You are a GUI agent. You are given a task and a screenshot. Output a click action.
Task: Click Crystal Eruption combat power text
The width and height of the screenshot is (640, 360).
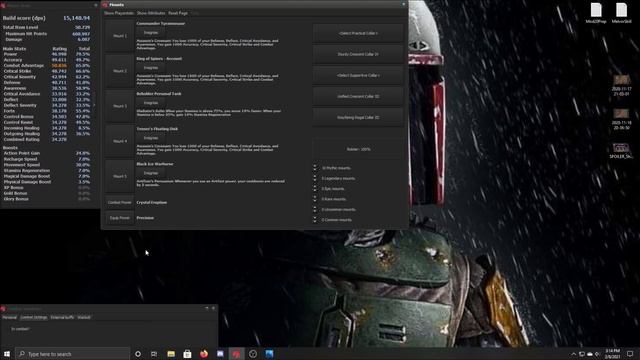tap(151, 202)
